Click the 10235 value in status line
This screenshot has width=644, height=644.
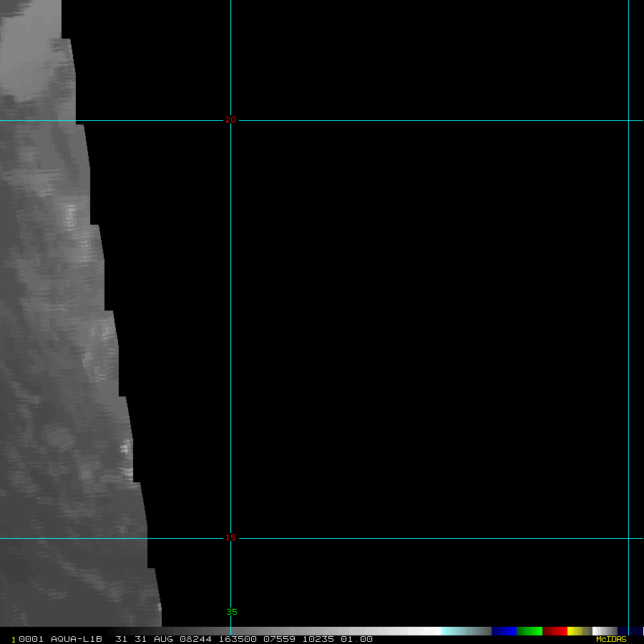[318, 639]
